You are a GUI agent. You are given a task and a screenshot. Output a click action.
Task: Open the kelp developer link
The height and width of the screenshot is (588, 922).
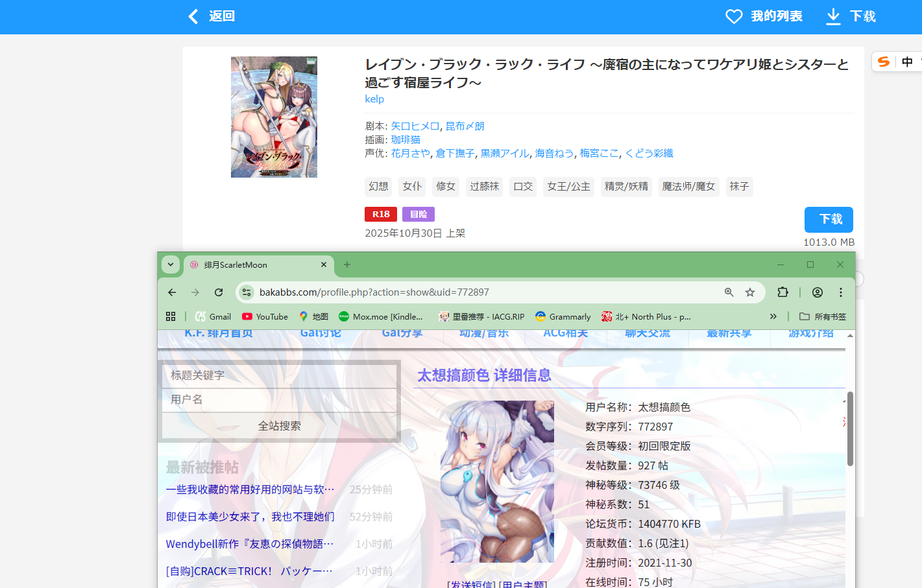[374, 99]
